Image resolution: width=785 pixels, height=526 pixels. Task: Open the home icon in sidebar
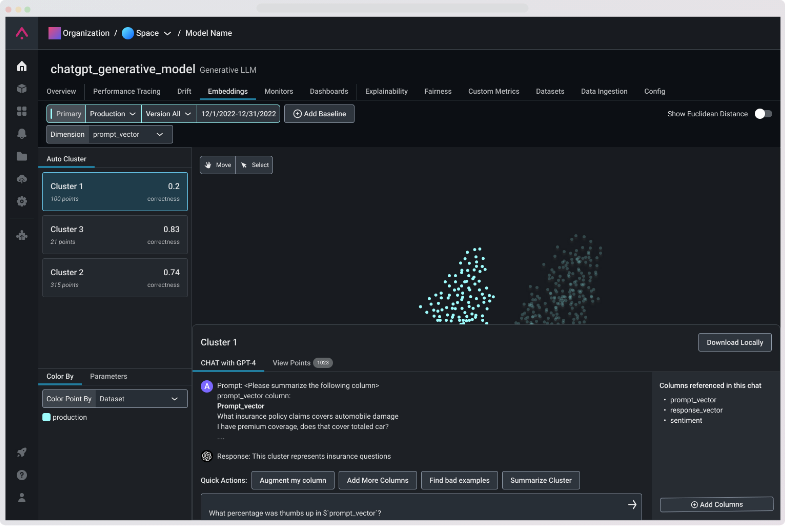point(22,66)
